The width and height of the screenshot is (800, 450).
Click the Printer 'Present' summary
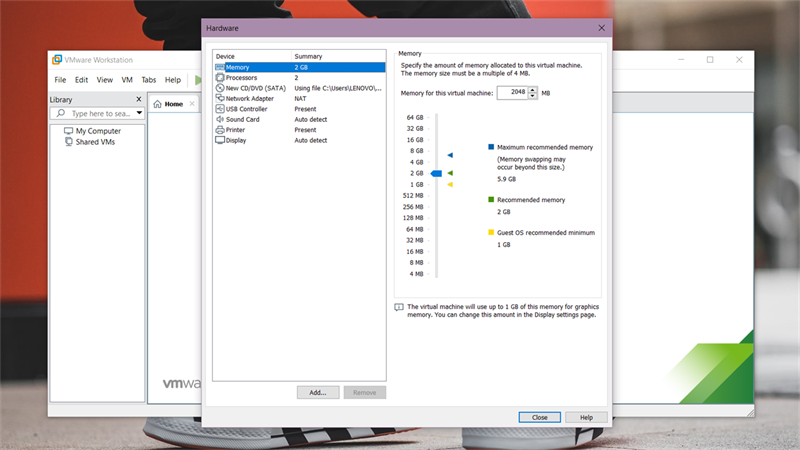(x=305, y=130)
